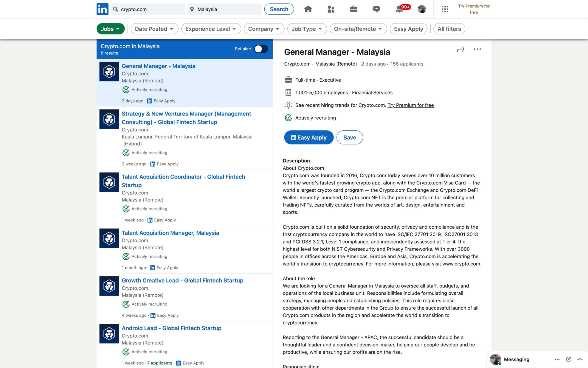
Task: Open All filters panel
Action: point(449,29)
